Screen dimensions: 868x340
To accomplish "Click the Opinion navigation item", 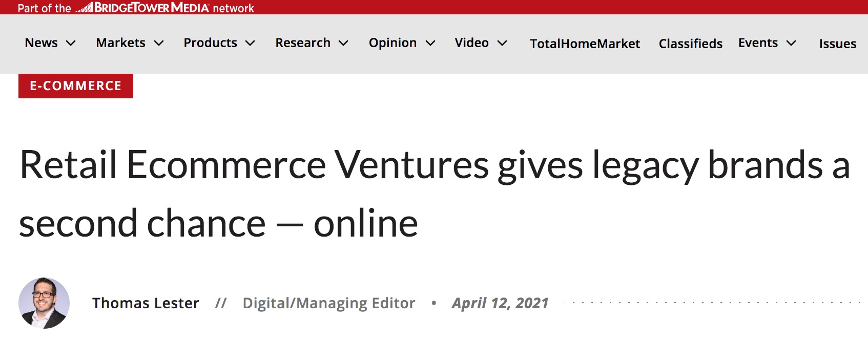I will tap(393, 43).
